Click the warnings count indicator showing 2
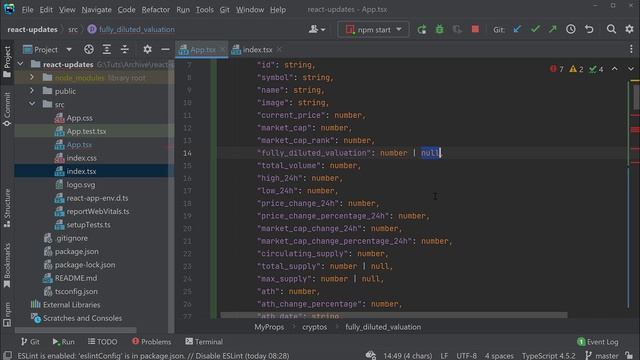The height and width of the screenshot is (360, 640). coord(576,69)
